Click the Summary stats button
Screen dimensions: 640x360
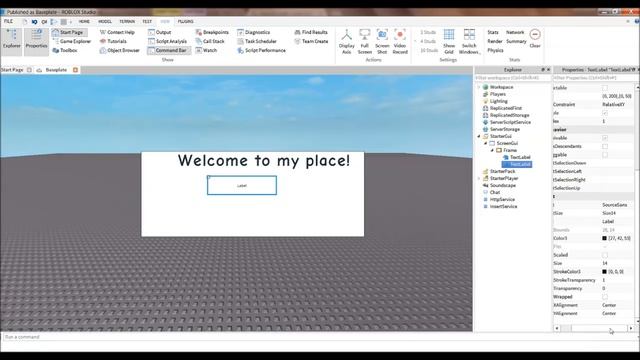[x=516, y=41]
